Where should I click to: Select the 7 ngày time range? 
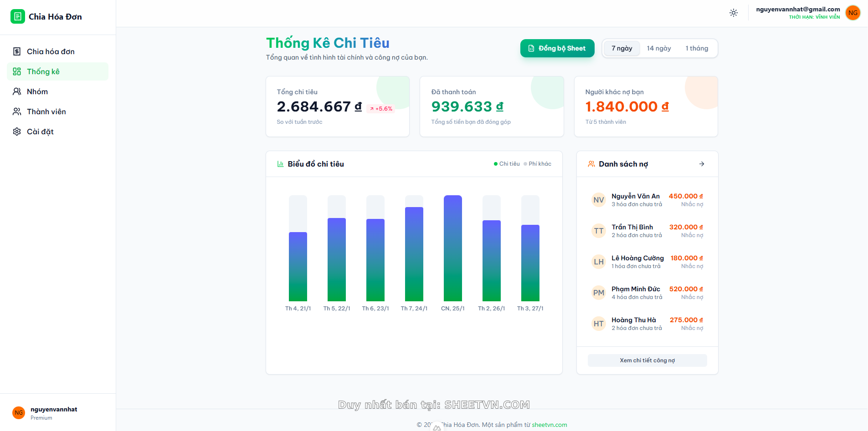621,48
